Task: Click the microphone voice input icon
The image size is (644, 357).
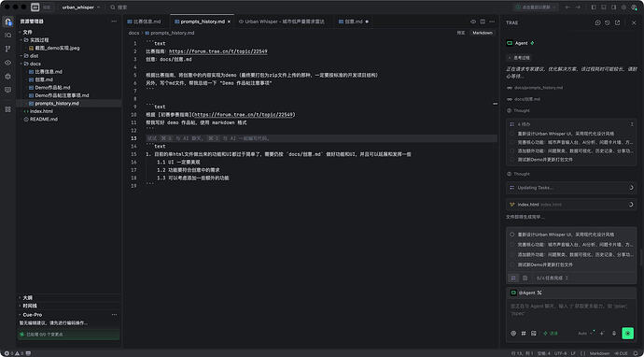Action: point(614,333)
